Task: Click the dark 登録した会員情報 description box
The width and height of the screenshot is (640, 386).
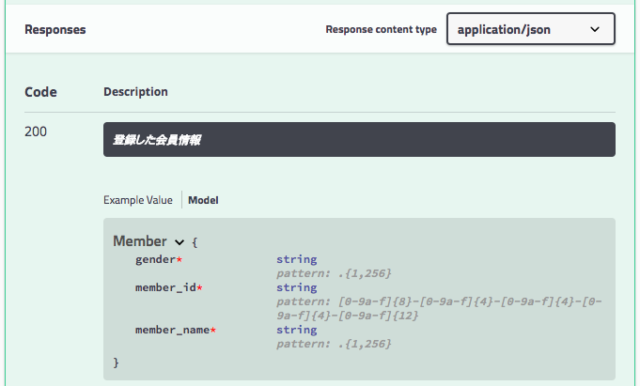Action: tap(359, 140)
